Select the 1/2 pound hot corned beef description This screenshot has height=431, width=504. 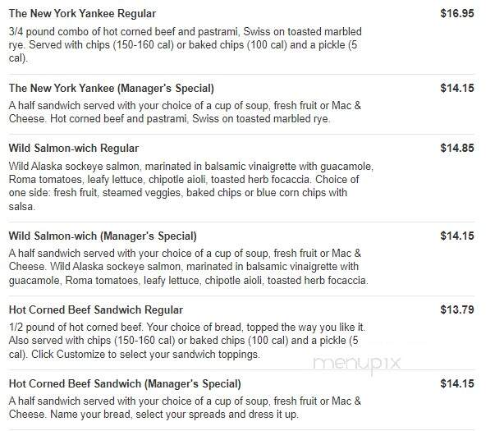point(187,341)
